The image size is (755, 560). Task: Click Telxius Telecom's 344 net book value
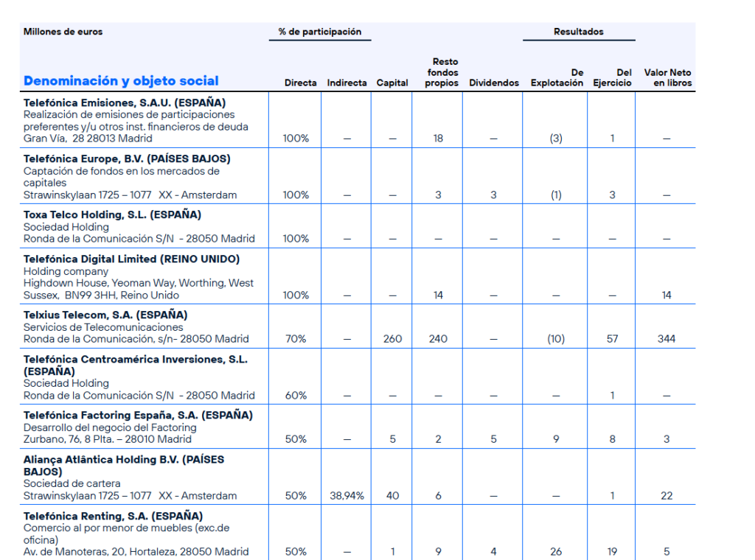pyautogui.click(x=667, y=339)
